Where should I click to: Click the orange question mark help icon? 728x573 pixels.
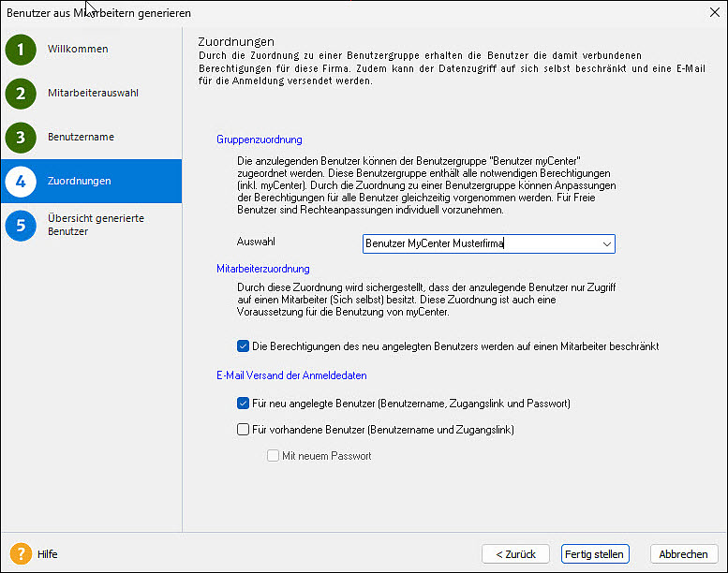tap(21, 553)
